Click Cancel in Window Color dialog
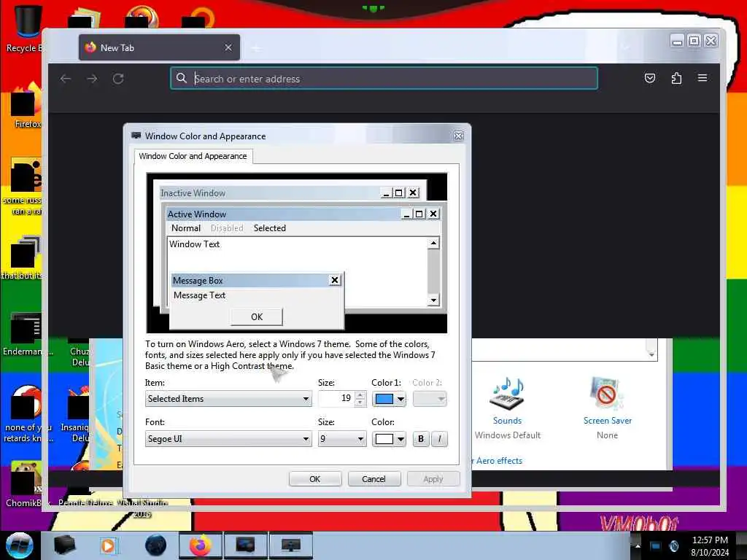Image resolution: width=747 pixels, height=560 pixels. pos(374,478)
